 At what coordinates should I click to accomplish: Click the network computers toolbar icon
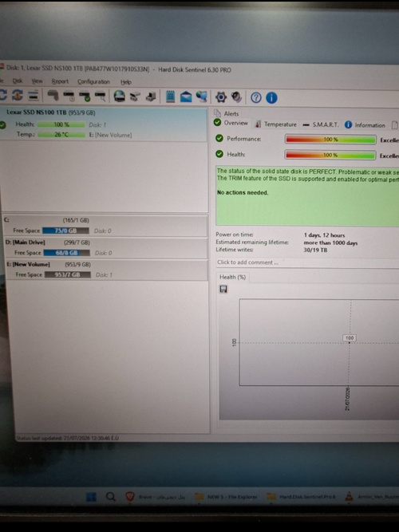pyautogui.click(x=202, y=97)
